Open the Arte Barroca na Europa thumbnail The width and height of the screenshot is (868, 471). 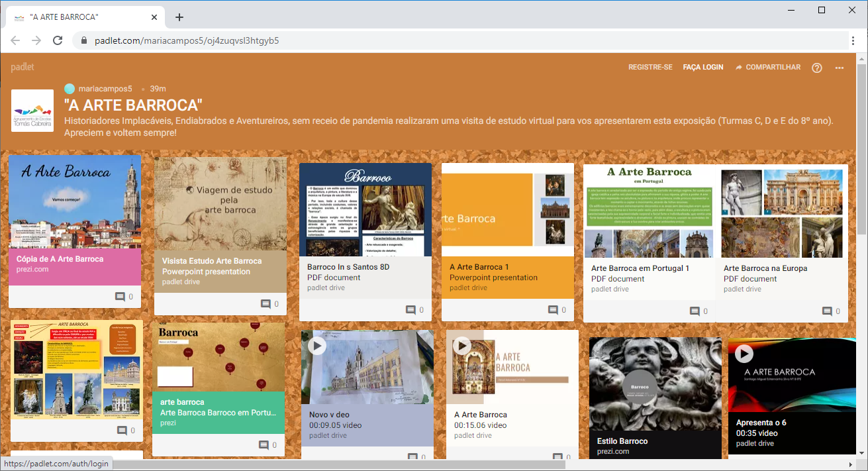click(x=782, y=211)
